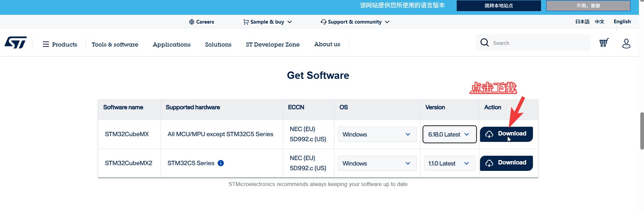Switch language to English

(x=622, y=22)
